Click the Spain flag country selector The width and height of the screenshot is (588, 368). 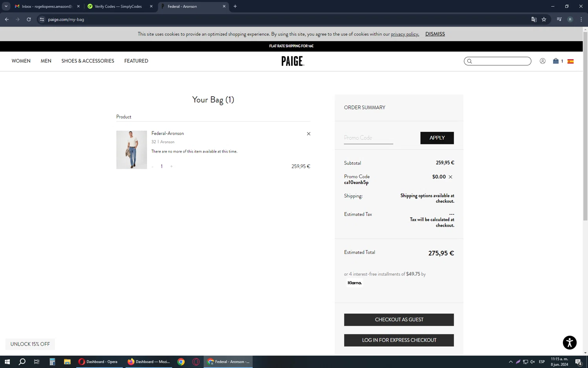tap(570, 61)
